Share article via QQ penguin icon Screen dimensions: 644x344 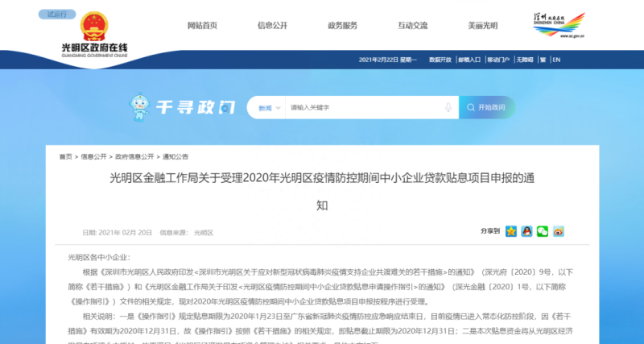[x=527, y=231]
